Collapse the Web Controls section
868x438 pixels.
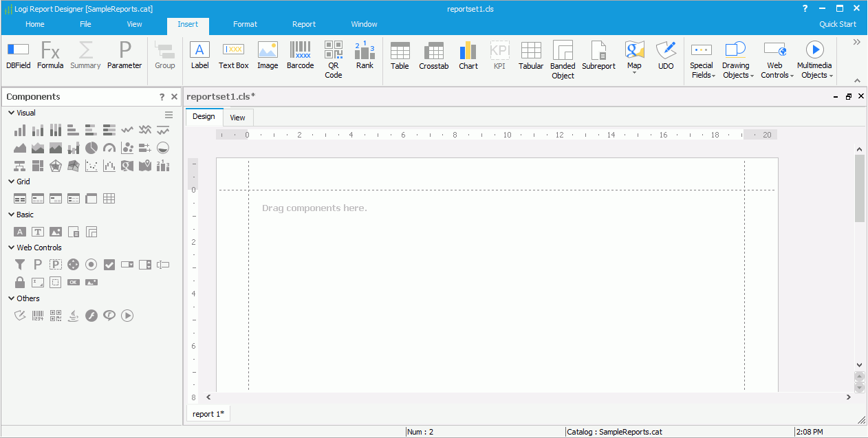coord(11,248)
